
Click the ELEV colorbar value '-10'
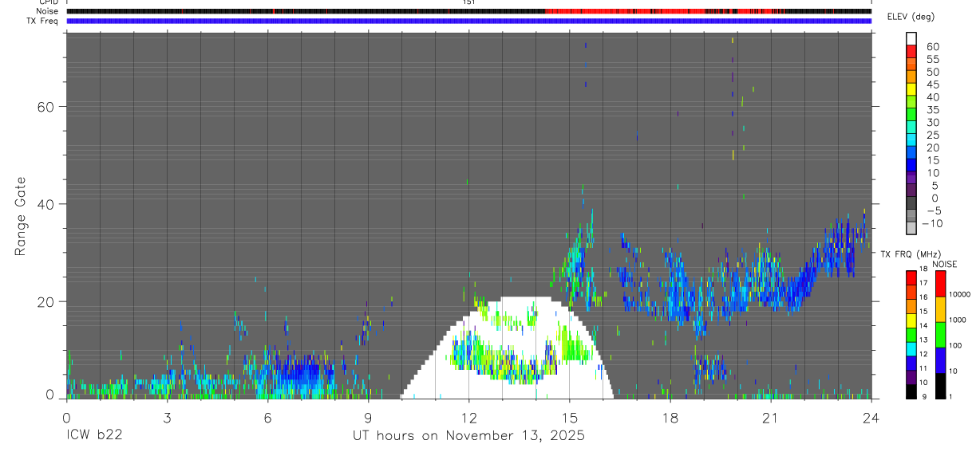click(x=931, y=223)
